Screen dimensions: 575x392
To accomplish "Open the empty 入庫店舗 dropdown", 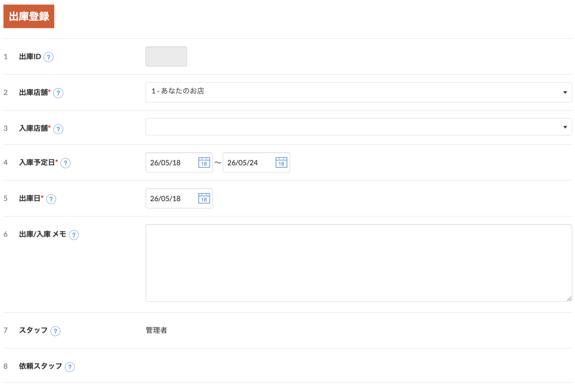I will pos(359,127).
